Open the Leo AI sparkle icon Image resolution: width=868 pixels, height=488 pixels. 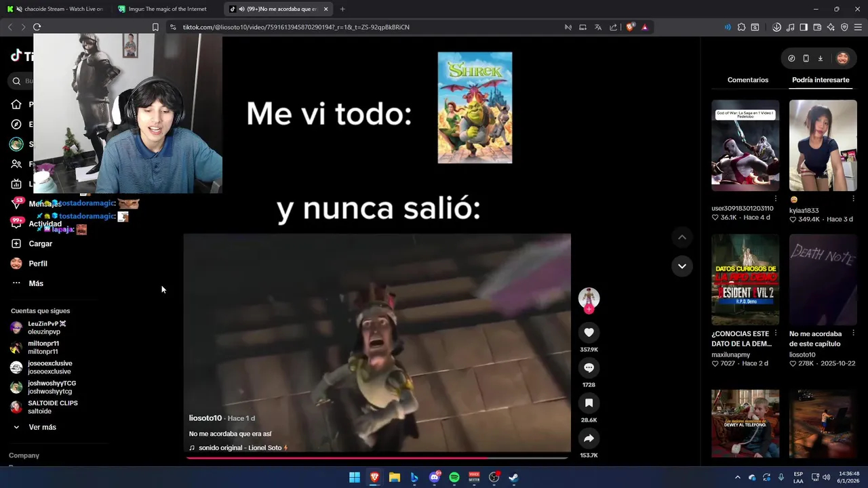[831, 27]
